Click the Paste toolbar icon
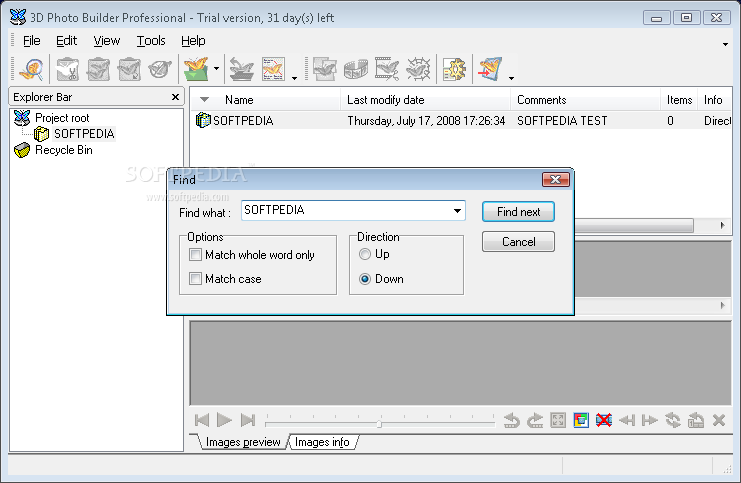The height and width of the screenshot is (483, 741). pos(129,69)
